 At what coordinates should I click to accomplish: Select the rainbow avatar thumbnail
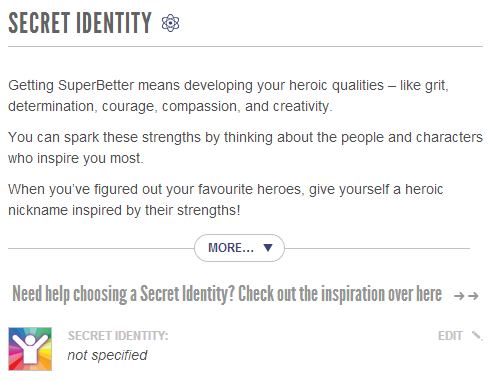click(30, 349)
